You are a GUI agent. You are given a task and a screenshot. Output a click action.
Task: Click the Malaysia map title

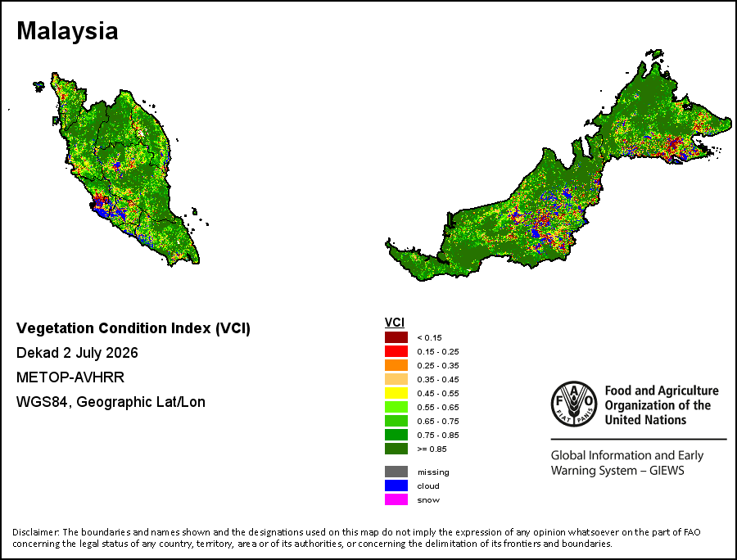67,31
